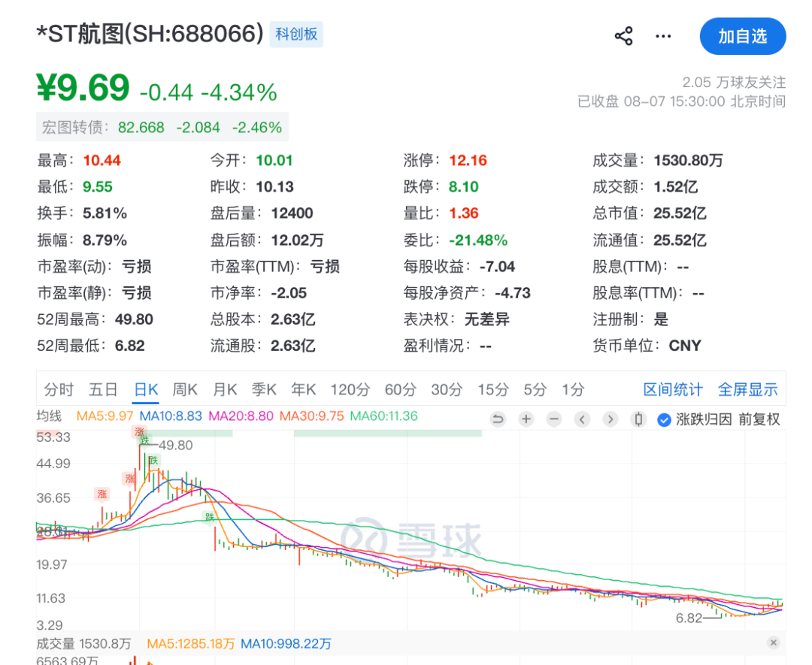Zoom in chart with plus icon

pos(526,419)
